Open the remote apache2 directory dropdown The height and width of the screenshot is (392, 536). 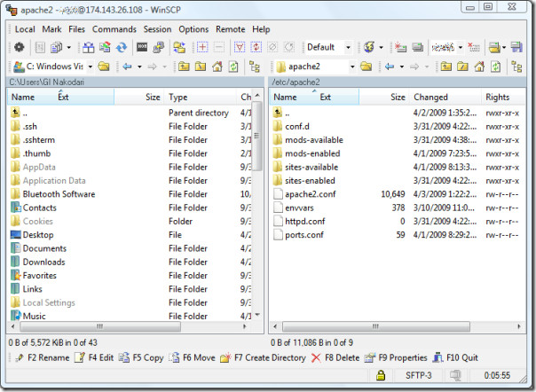click(352, 67)
